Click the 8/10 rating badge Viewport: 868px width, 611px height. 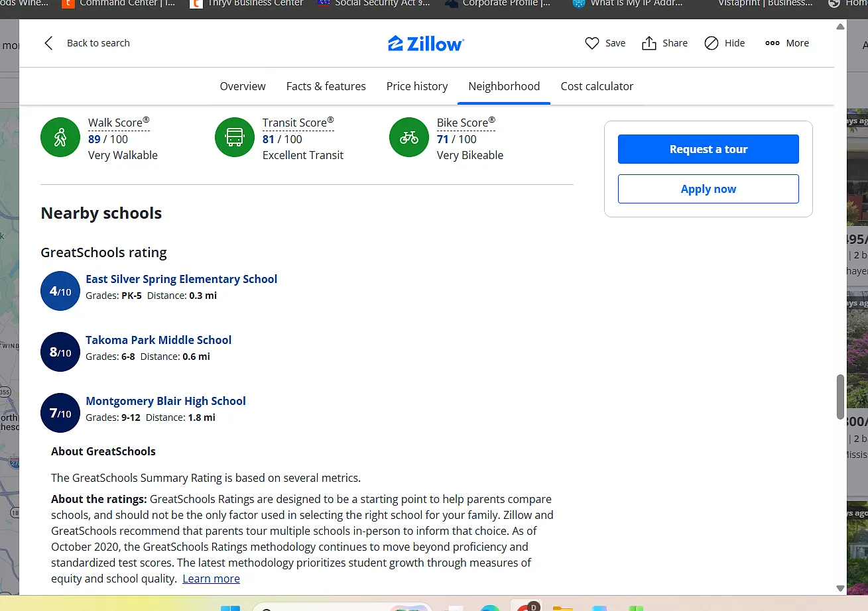(x=60, y=352)
